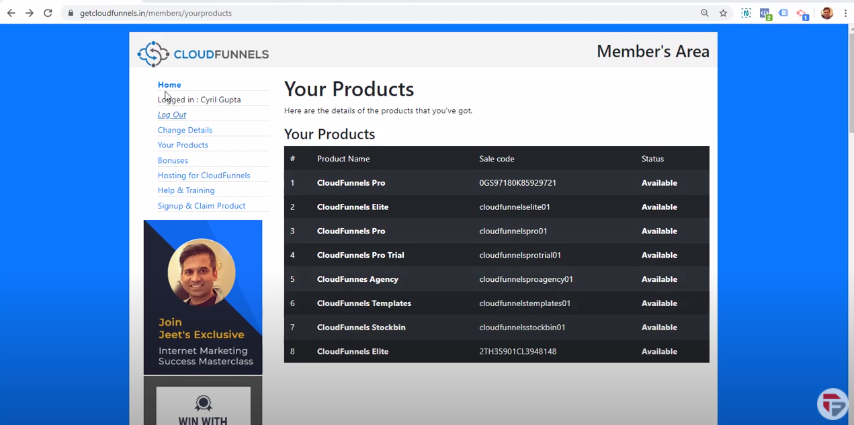Open Help & Training page
Image resolution: width=854 pixels, height=425 pixels.
tap(186, 190)
